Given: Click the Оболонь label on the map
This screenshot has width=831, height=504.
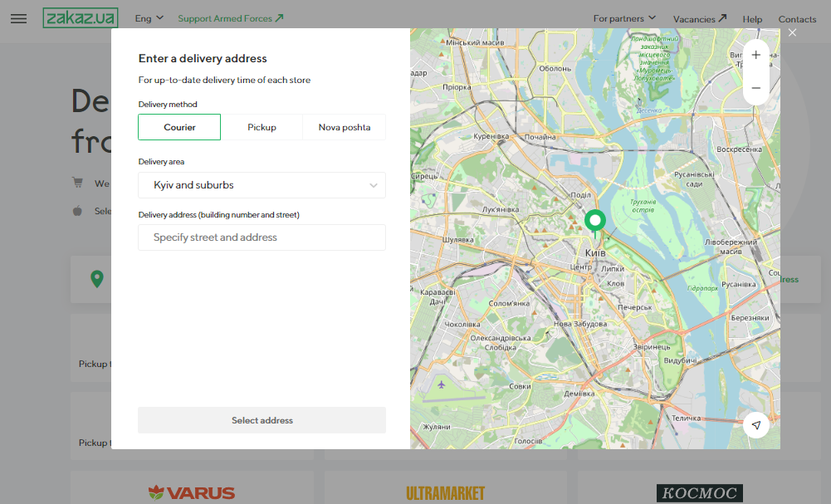Looking at the screenshot, I should click(x=555, y=68).
